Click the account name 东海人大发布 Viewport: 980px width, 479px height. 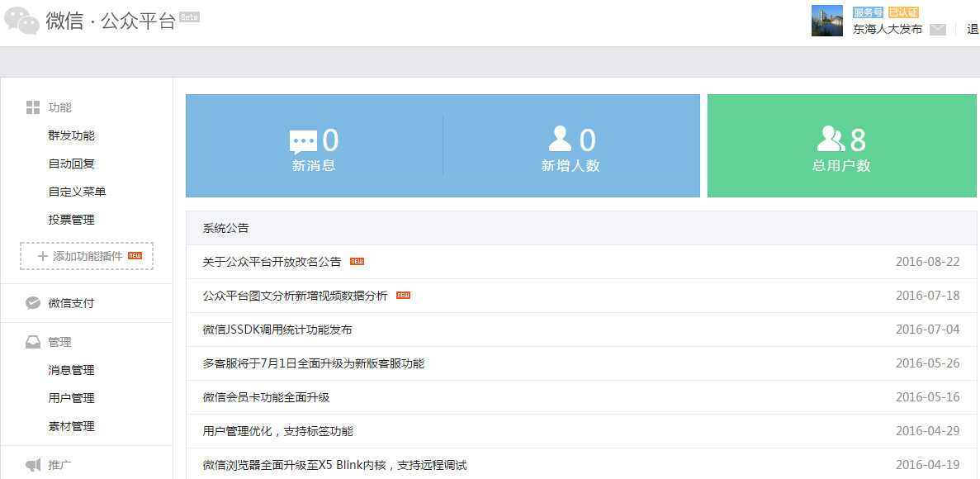[888, 30]
